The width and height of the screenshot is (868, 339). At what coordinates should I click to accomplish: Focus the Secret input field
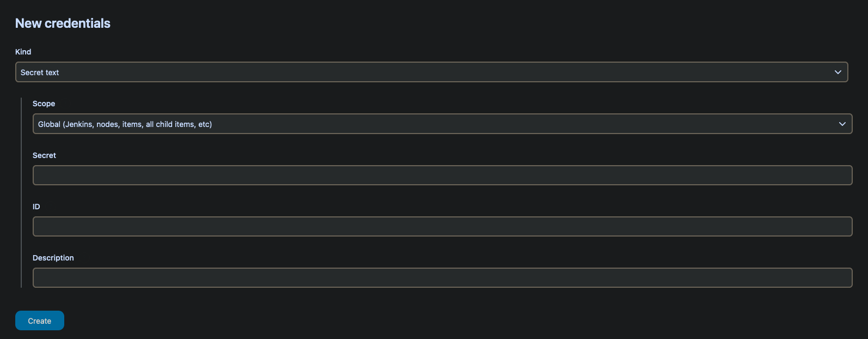442,175
